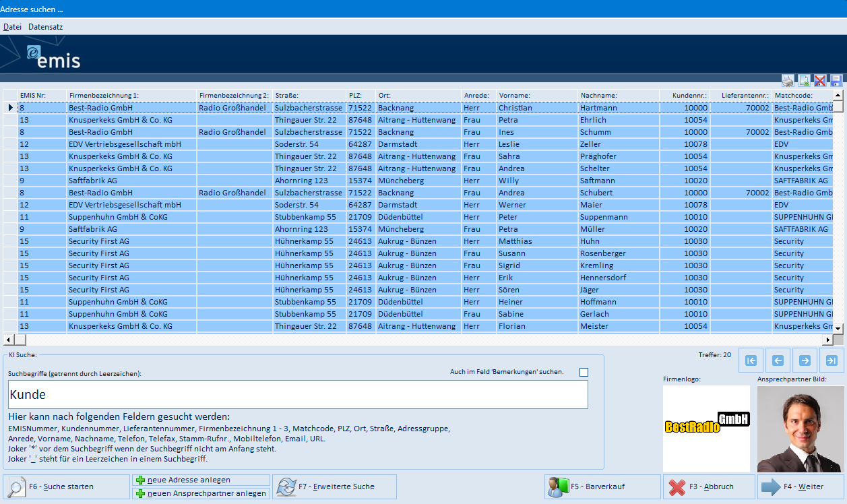Save the table layout with disk icon
The width and height of the screenshot is (847, 504).
tap(836, 81)
